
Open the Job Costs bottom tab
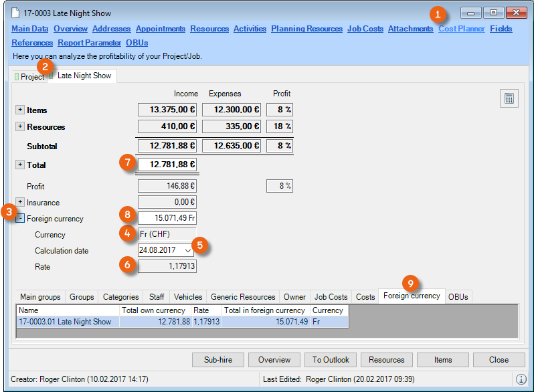click(331, 296)
